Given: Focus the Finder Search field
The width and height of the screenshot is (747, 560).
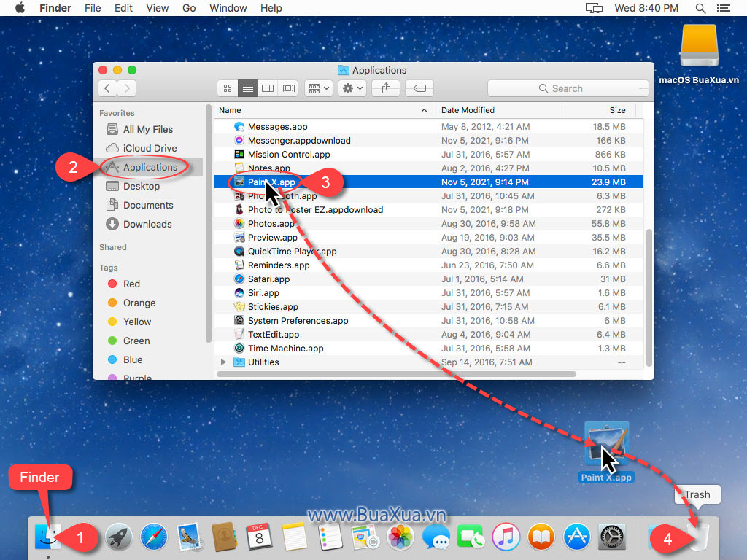Looking at the screenshot, I should 568,88.
